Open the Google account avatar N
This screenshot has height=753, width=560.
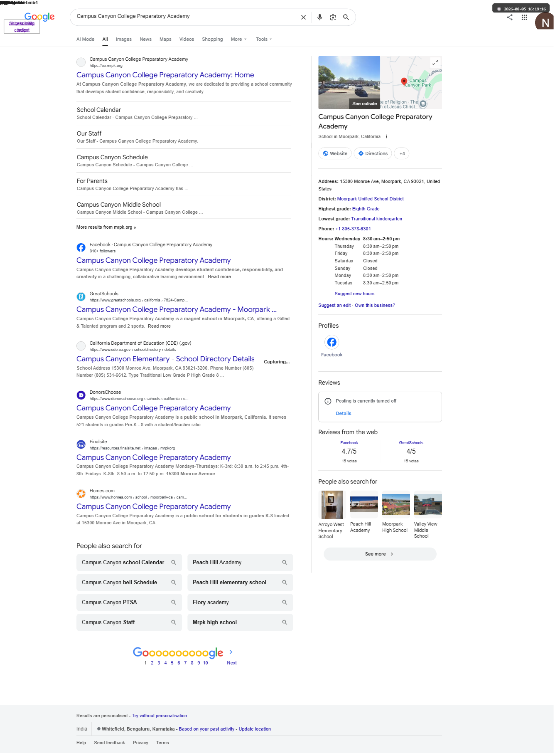click(x=544, y=21)
